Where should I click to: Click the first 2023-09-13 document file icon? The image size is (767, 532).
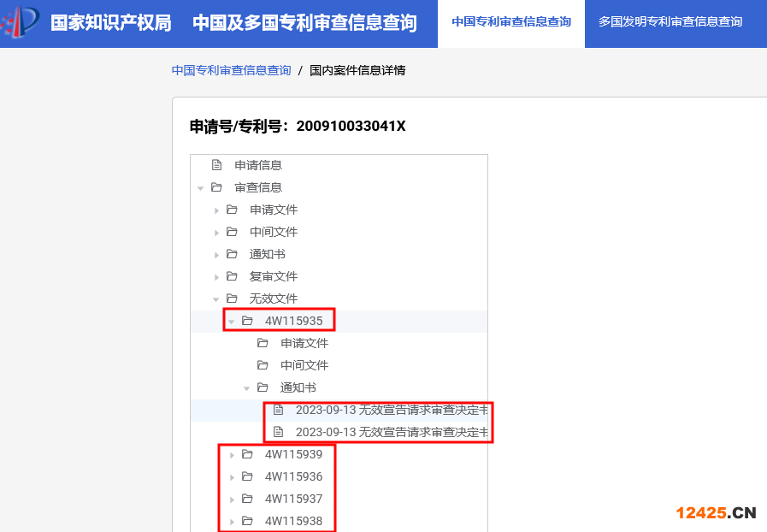coord(278,410)
